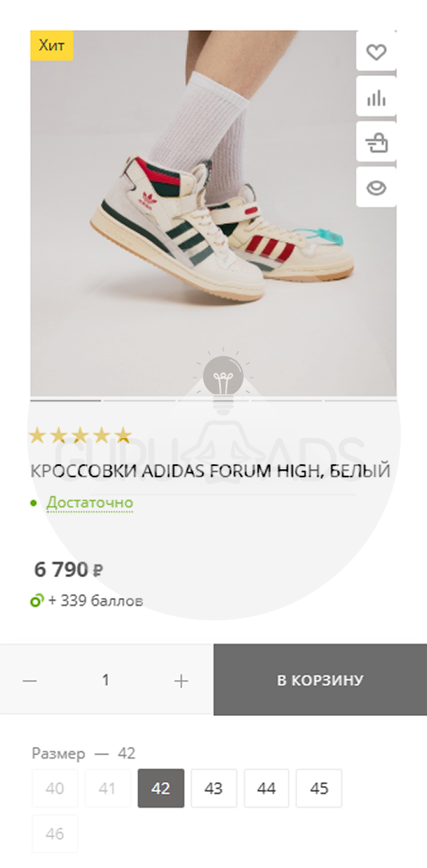Click the compare bar-chart icon

tap(376, 98)
